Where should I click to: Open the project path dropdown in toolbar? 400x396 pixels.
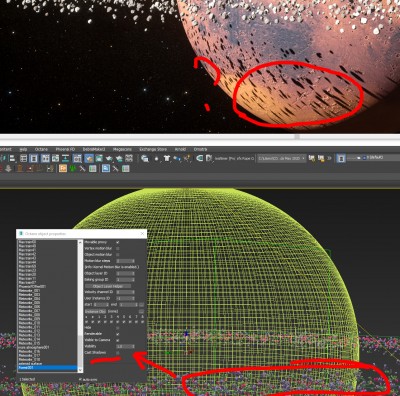pos(281,158)
